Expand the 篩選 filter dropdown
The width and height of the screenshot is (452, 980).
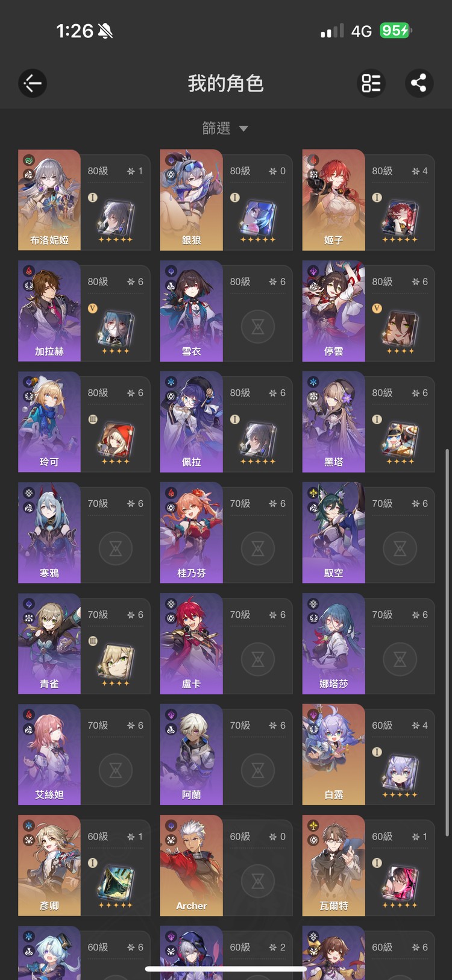point(225,128)
